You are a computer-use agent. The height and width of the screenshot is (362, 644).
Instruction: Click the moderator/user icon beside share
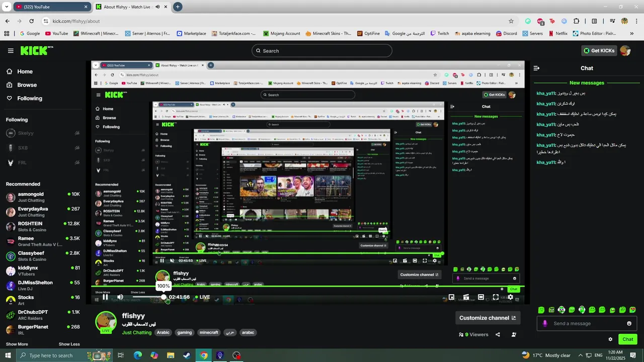(514, 334)
